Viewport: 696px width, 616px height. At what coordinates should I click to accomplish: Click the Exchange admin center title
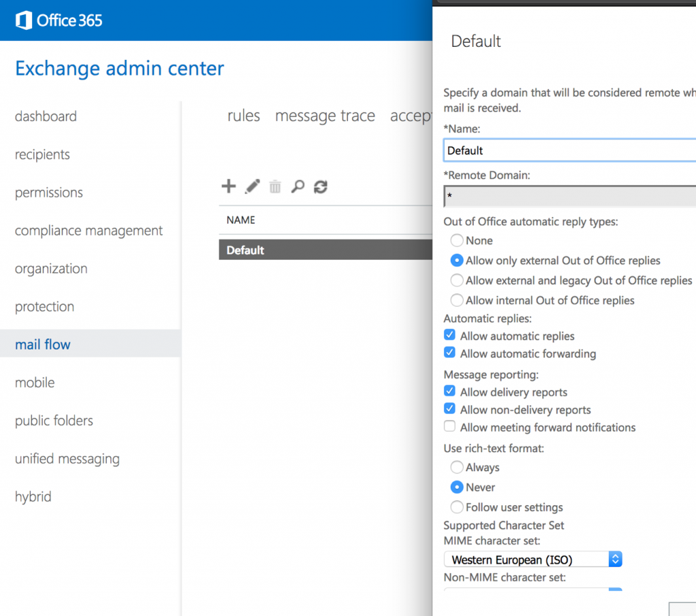tap(120, 69)
